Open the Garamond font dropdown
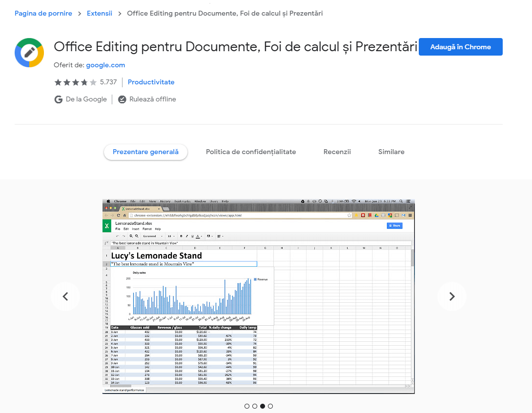Image resolution: width=532 pixels, height=413 pixels. pos(154,236)
